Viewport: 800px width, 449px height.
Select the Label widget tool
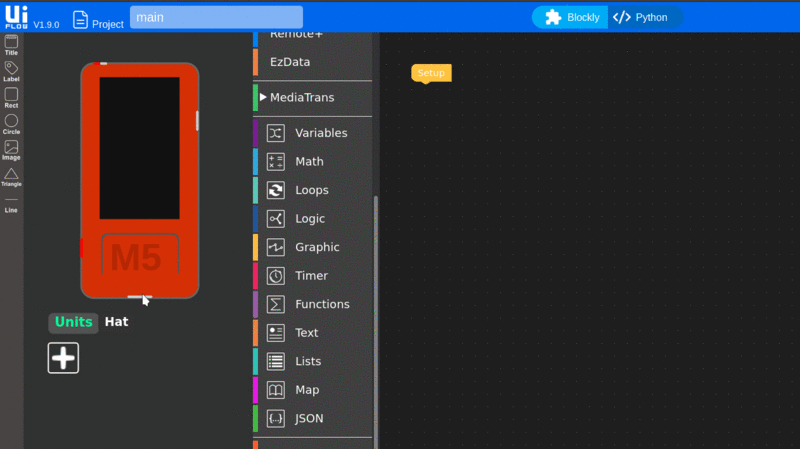click(11, 70)
